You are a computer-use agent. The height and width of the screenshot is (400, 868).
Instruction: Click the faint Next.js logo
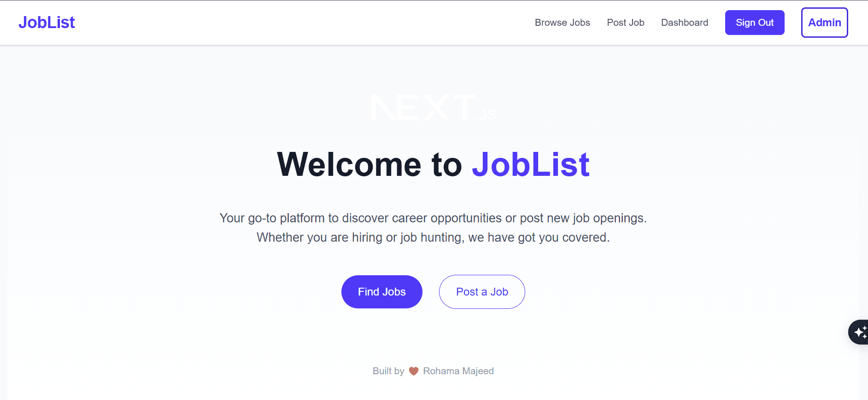click(424, 108)
